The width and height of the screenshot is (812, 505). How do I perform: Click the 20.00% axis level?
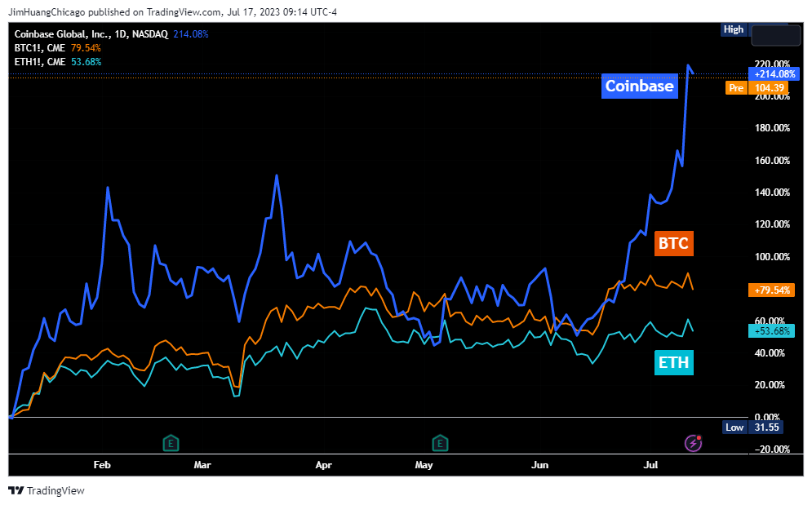point(770,385)
